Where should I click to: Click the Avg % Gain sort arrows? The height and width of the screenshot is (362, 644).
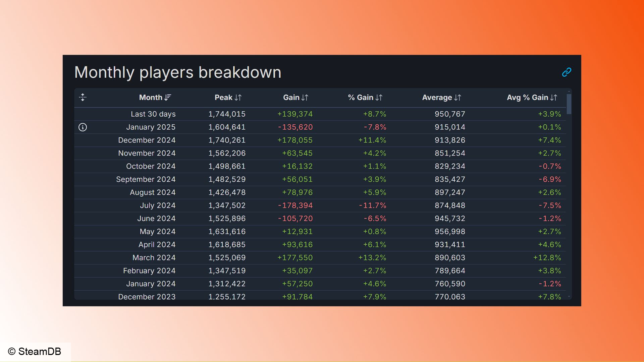pyautogui.click(x=553, y=98)
